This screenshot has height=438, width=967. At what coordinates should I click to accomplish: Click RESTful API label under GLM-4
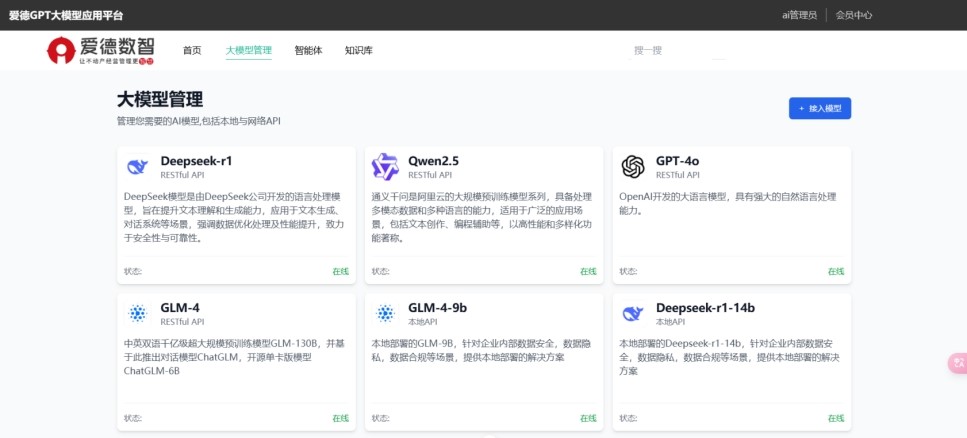(x=182, y=322)
